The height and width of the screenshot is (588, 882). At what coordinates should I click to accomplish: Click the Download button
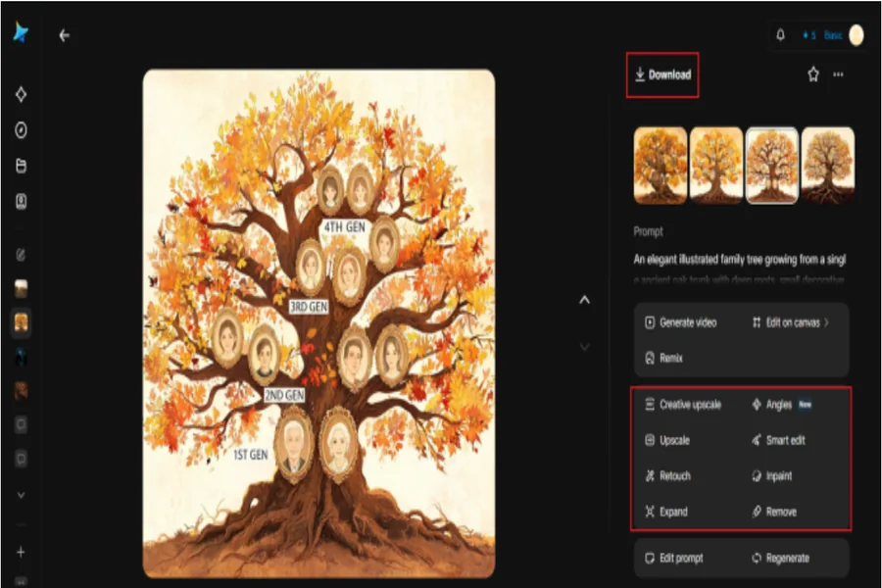tap(662, 74)
